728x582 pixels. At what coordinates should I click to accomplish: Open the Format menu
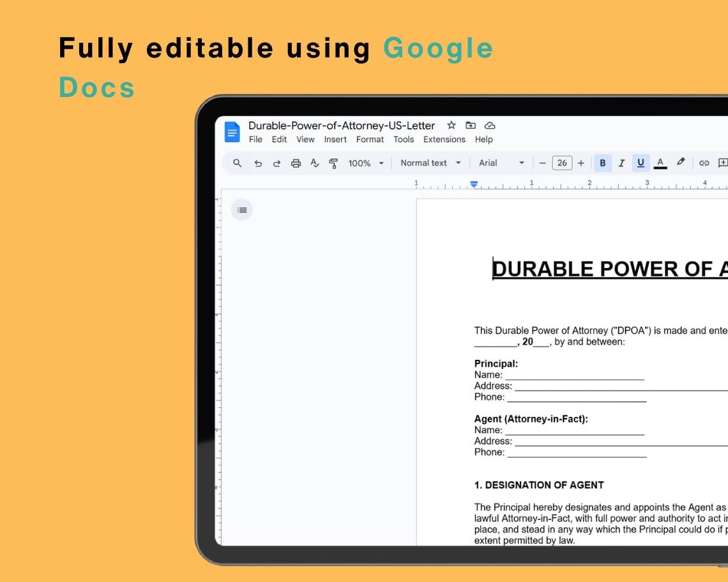[x=370, y=139]
